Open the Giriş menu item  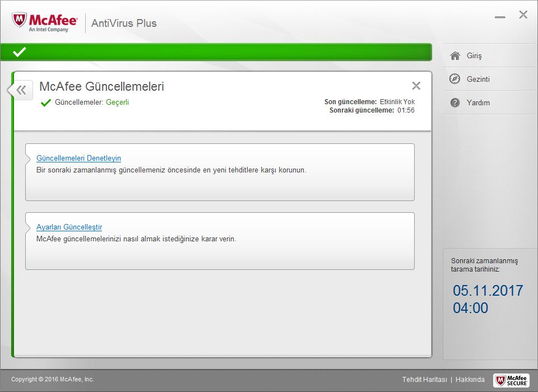tap(474, 55)
